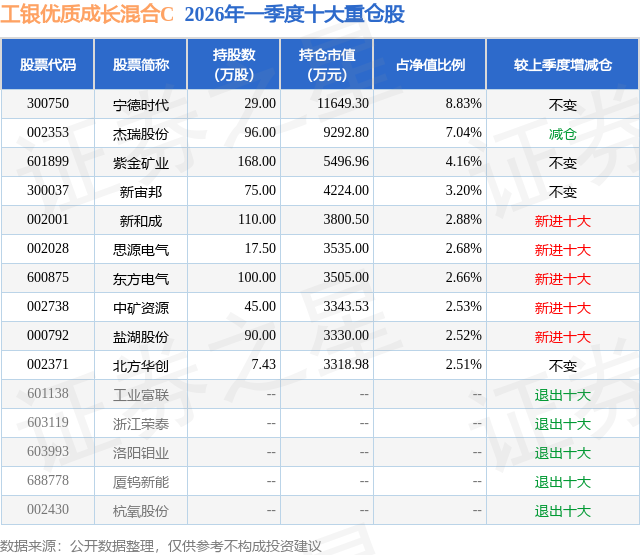
Task: Click the 股票代码 column header
Action: pos(48,64)
